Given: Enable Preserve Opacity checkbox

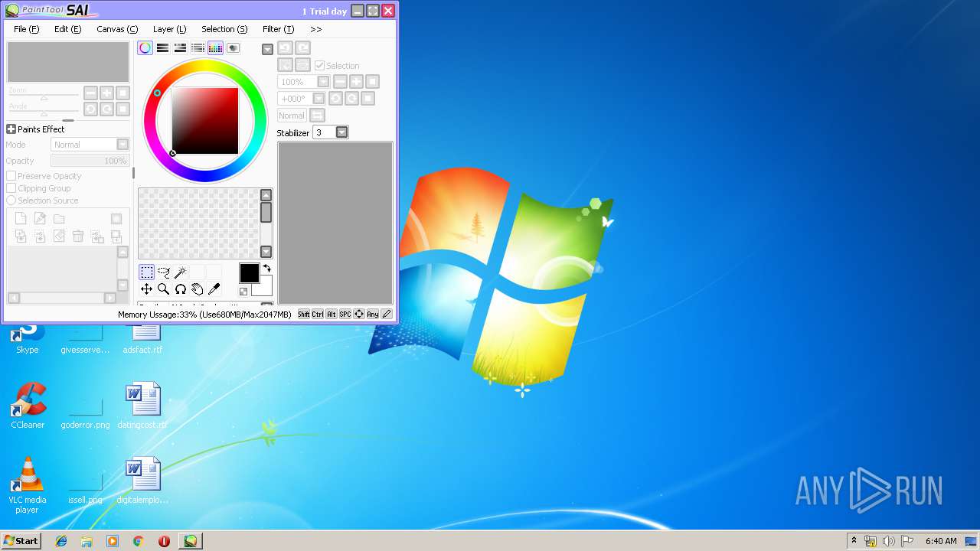Looking at the screenshot, I should coord(11,176).
